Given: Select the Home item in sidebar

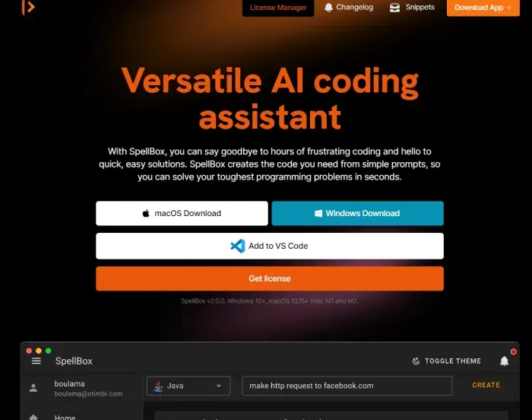Looking at the screenshot, I should coord(65,417).
